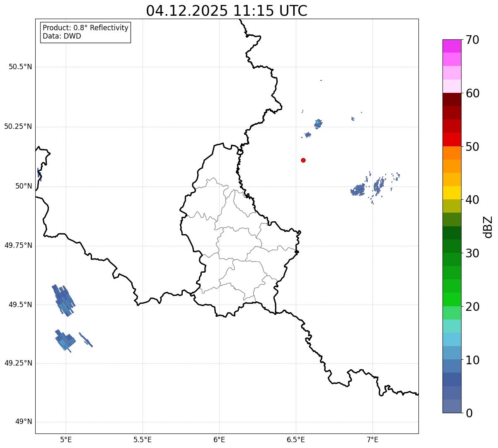Click colorbar tick label "40"
Image resolution: width=498 pixels, height=448 pixels.
point(472,200)
